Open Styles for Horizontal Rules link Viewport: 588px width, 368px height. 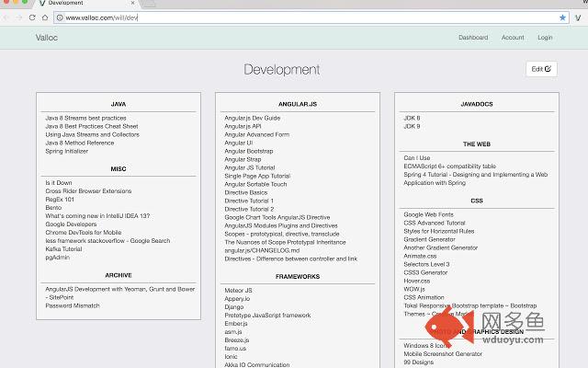[439, 231]
